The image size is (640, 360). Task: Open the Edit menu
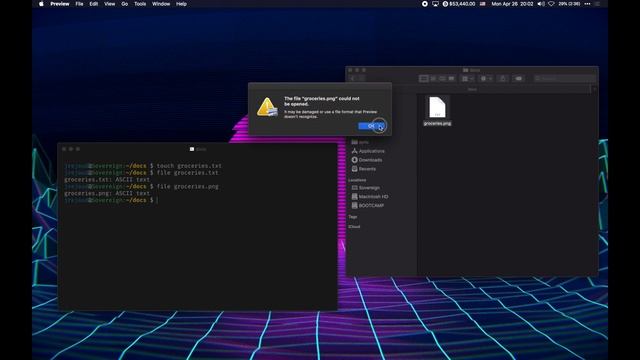point(94,4)
